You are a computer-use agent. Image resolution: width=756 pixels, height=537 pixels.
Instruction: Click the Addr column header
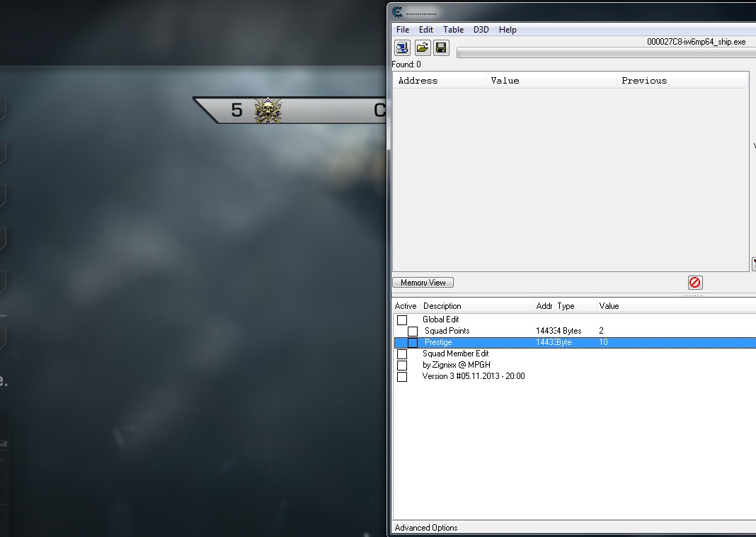click(x=544, y=306)
